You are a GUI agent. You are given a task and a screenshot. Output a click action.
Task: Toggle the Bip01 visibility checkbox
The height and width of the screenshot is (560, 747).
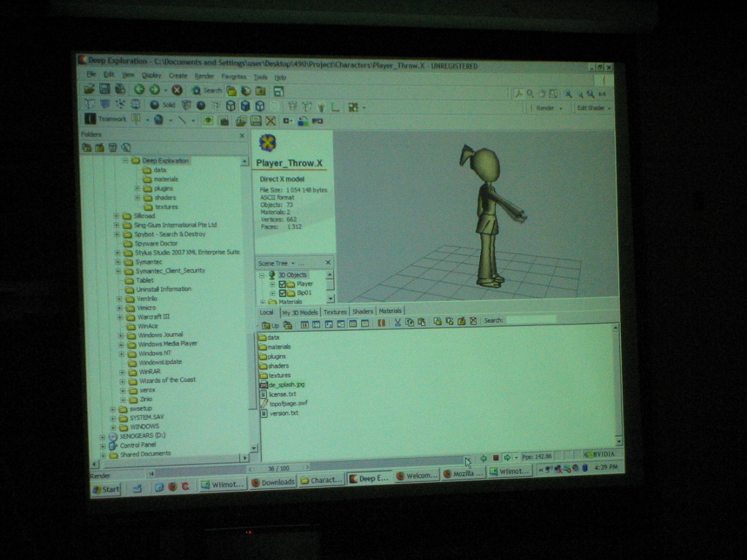click(x=282, y=292)
